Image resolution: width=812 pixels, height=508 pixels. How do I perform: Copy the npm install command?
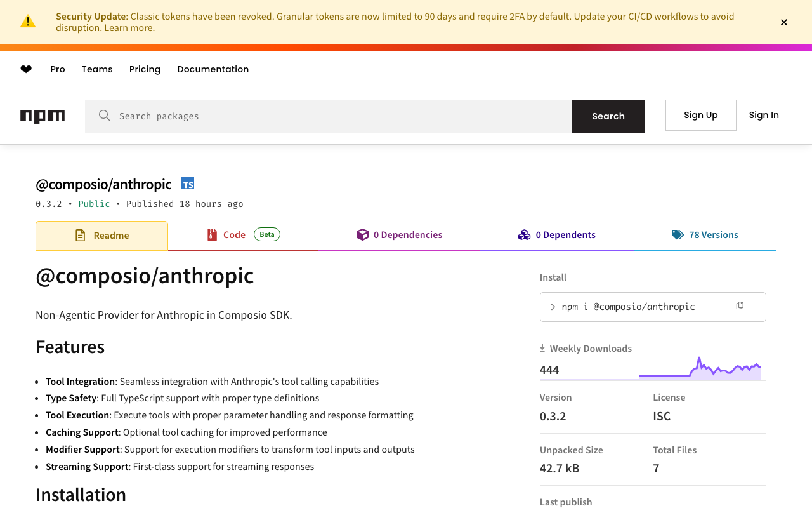740,306
